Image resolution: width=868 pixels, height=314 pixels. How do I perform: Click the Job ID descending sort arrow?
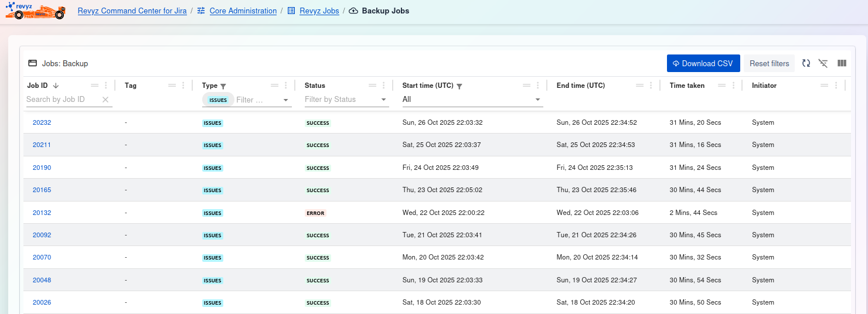(56, 86)
